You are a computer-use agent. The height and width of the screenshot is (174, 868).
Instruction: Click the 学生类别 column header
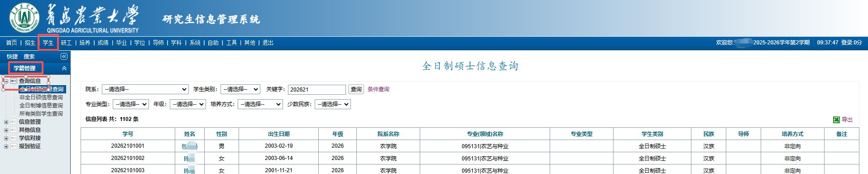click(652, 134)
